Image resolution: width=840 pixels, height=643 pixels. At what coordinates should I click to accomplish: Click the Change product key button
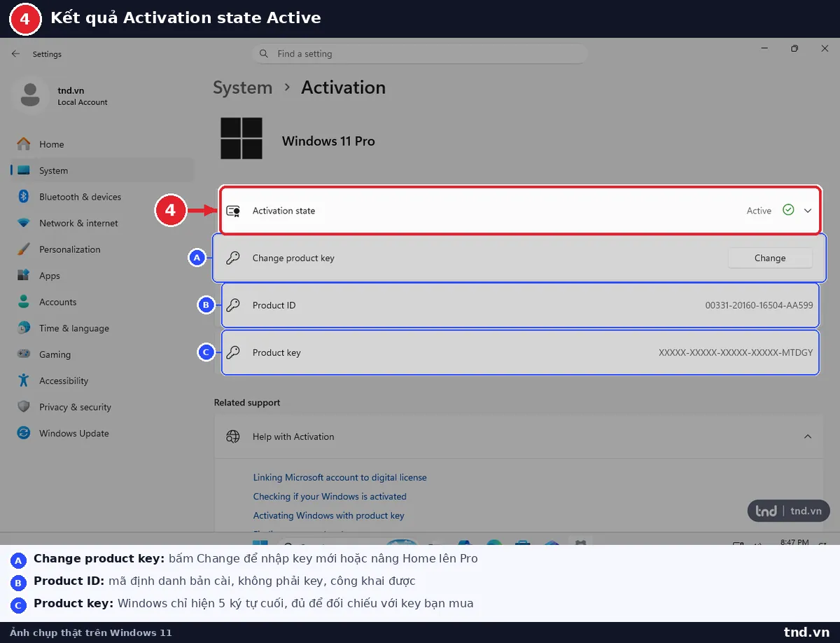point(770,258)
